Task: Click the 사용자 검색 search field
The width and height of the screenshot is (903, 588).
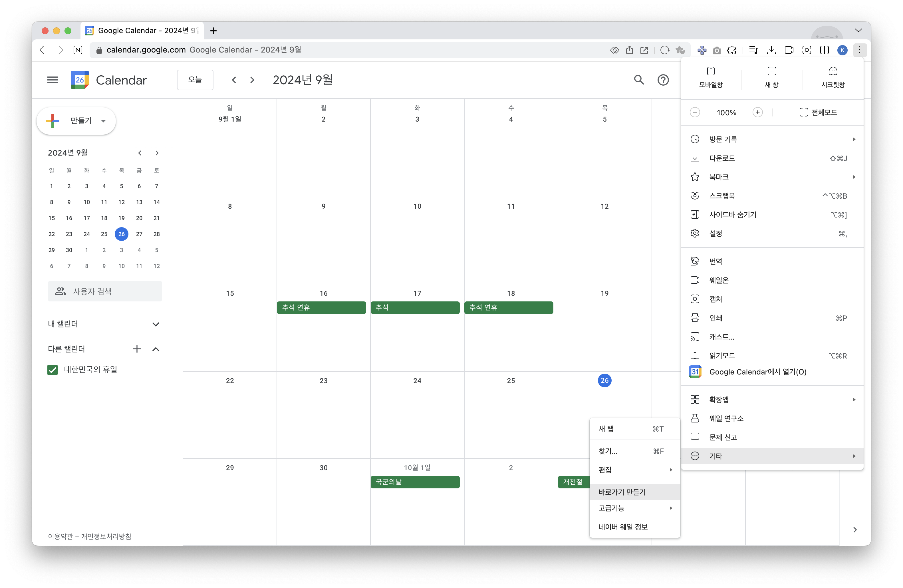Action: [x=105, y=291]
